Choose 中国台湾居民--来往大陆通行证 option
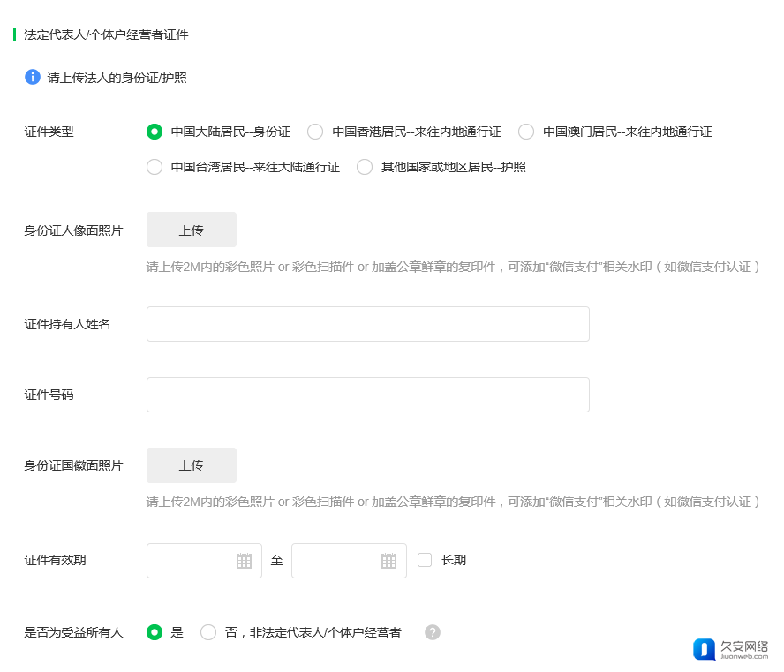 [x=155, y=167]
